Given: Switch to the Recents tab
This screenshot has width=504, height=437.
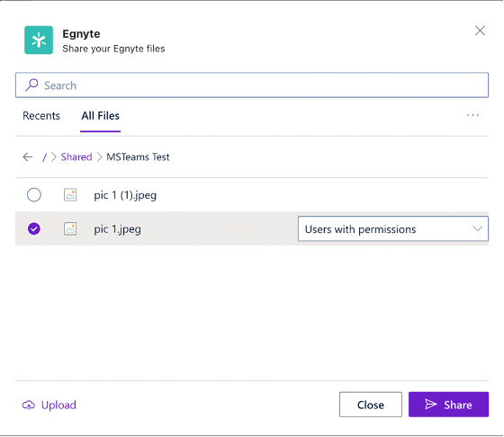Looking at the screenshot, I should 41,116.
